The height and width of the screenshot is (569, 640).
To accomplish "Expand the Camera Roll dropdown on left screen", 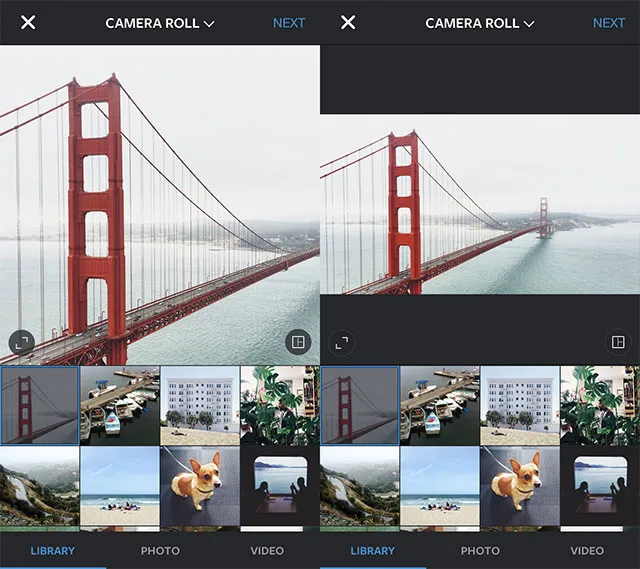I will tap(160, 22).
